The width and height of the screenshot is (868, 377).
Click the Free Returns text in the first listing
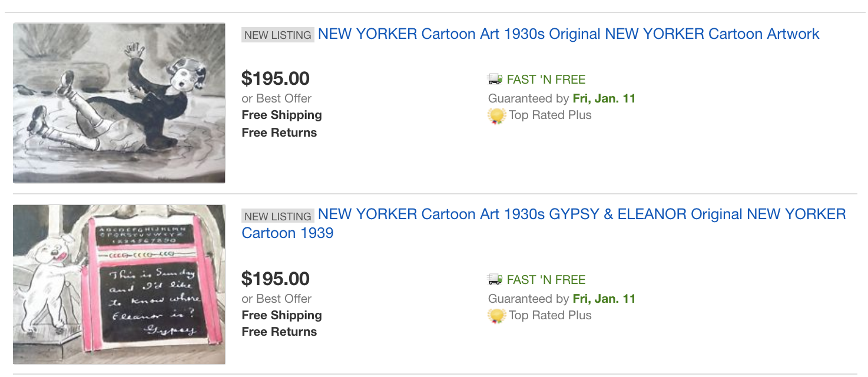point(279,133)
